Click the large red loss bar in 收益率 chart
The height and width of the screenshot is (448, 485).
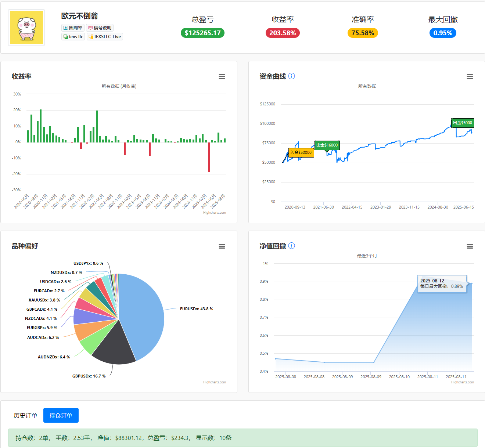click(x=209, y=157)
